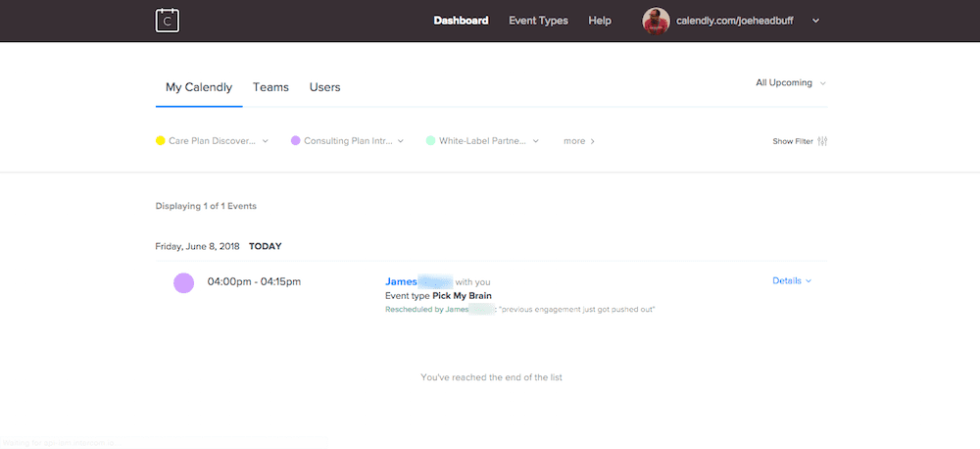This screenshot has height=449, width=980.
Task: Click the filter sliders icon
Action: point(822,141)
